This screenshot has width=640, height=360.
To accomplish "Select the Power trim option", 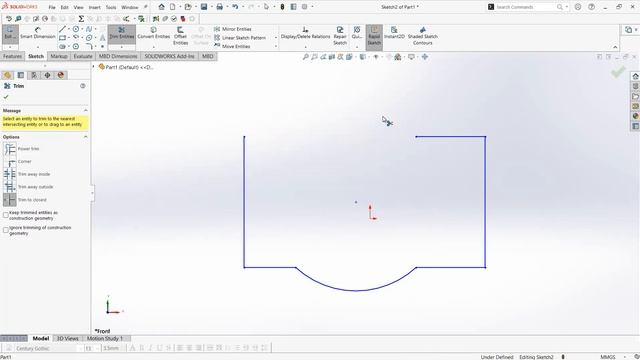I will click(x=21, y=149).
